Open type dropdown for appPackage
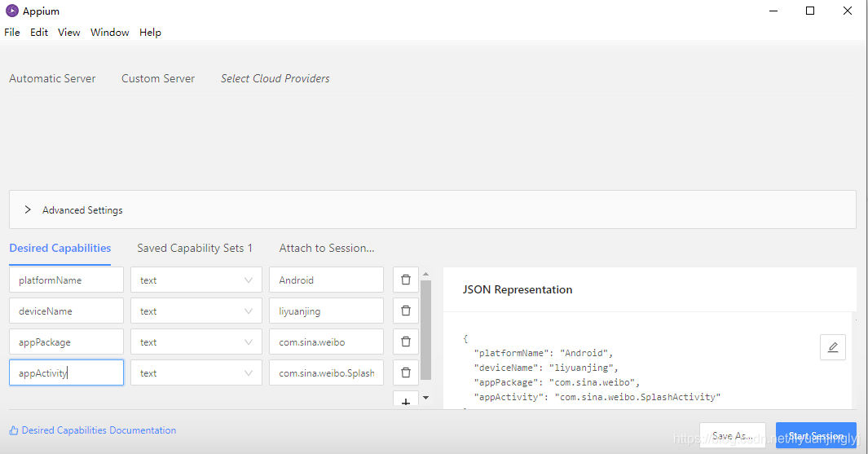 [196, 342]
